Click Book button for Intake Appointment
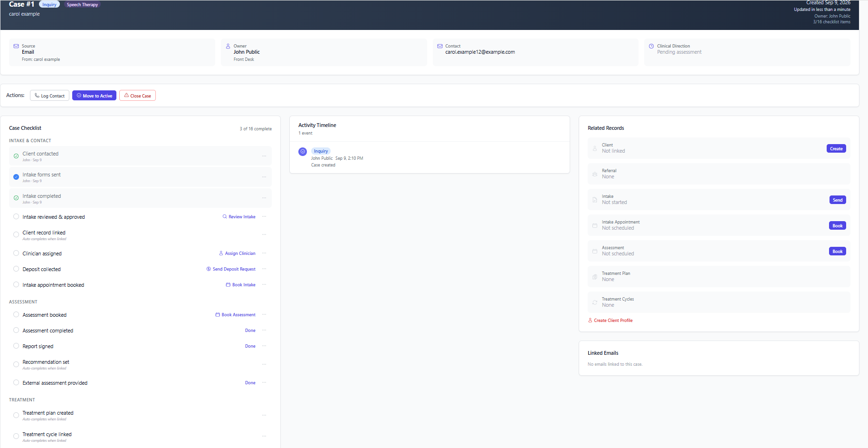The height and width of the screenshot is (448, 868). pyautogui.click(x=838, y=226)
